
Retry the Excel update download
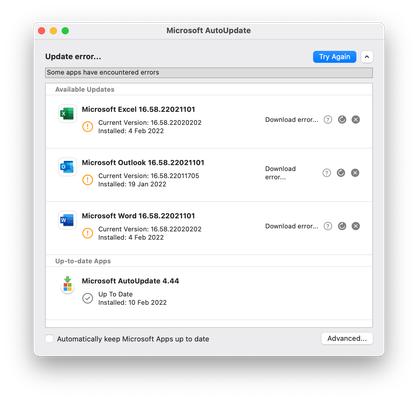(342, 119)
